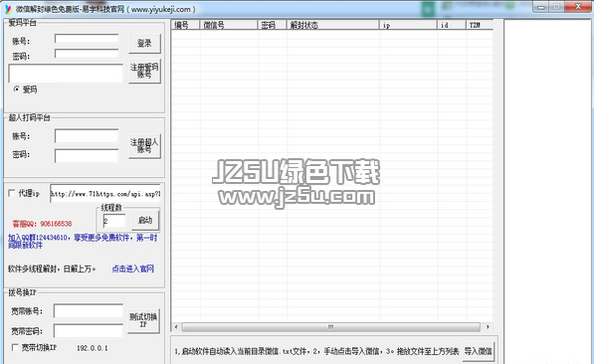The height and width of the screenshot is (364, 594).
Task: Toggle the 宽带切换IP checkbox
Action: (x=15, y=347)
